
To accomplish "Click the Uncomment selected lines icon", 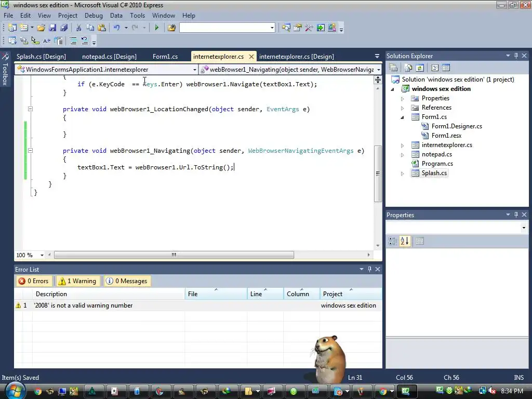I will tap(85, 41).
